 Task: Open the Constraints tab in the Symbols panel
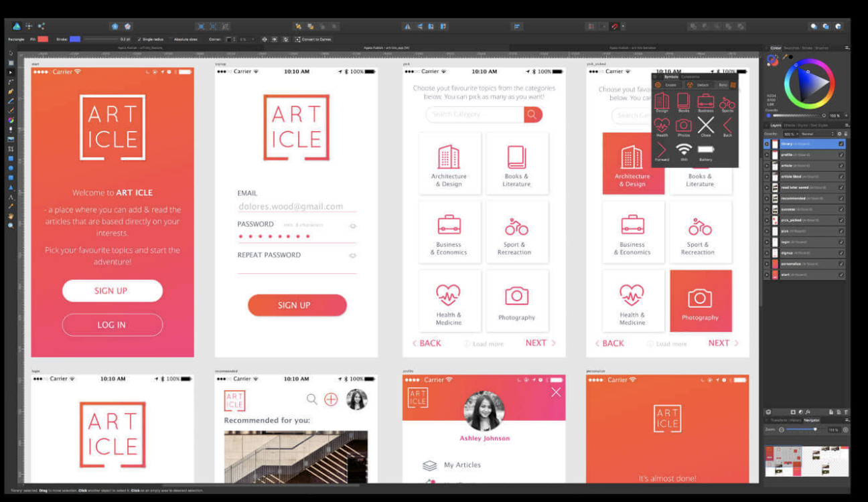pyautogui.click(x=691, y=77)
